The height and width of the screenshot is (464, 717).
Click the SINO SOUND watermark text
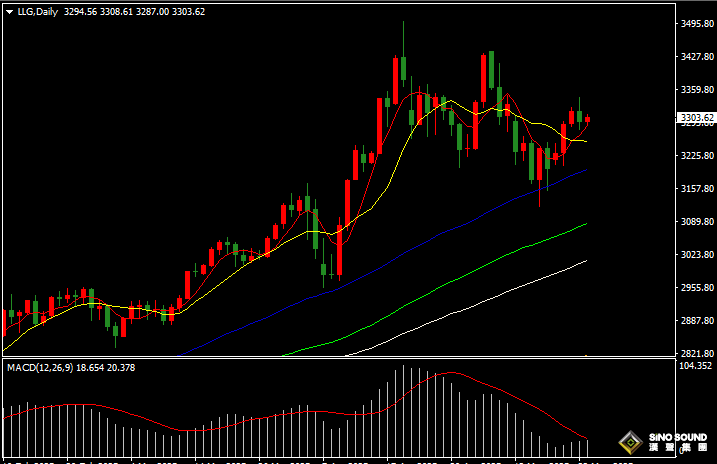tap(676, 438)
